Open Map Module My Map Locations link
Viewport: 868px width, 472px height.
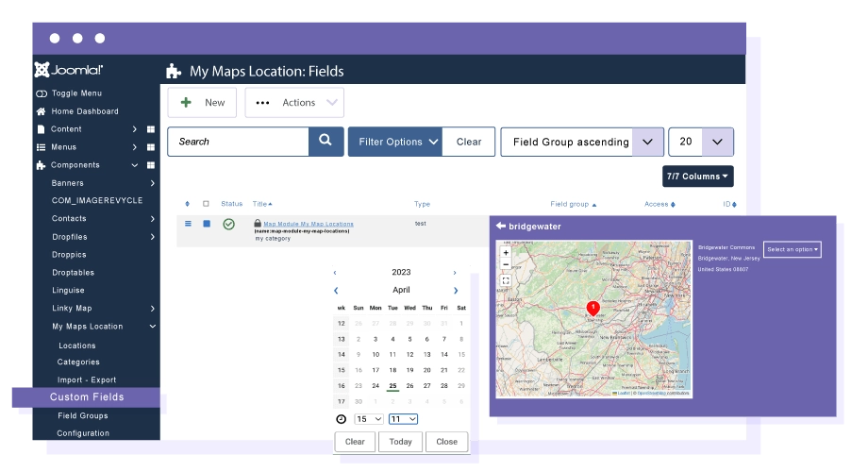click(x=309, y=224)
